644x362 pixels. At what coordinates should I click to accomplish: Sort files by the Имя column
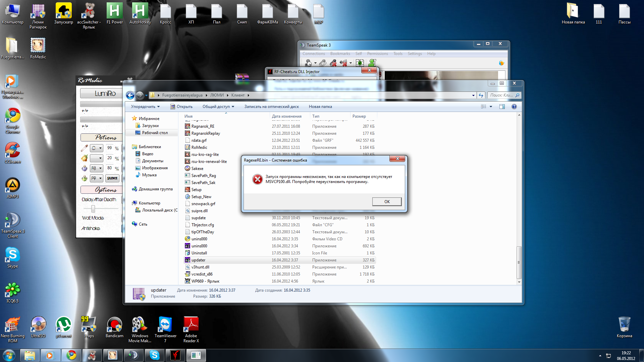189,116
